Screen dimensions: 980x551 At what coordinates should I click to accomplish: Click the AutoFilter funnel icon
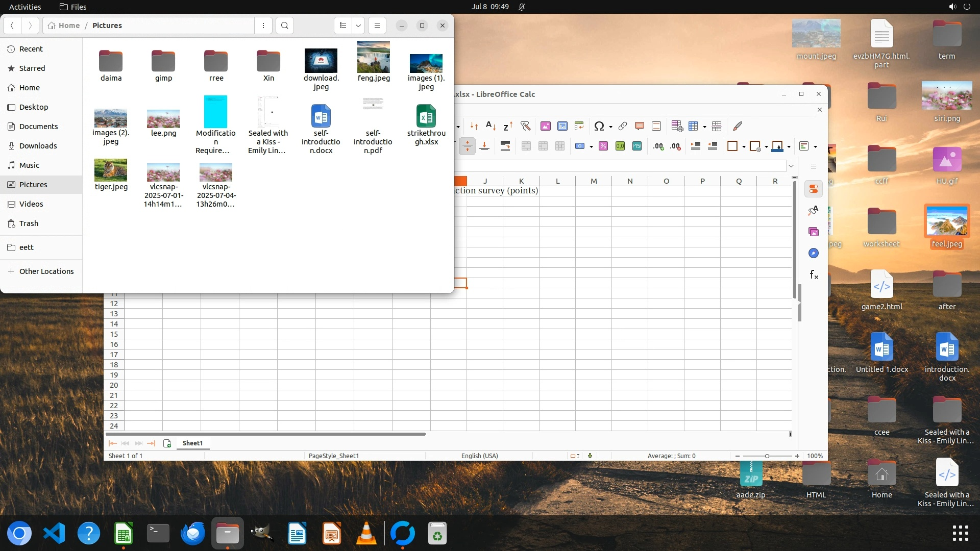coord(525,126)
